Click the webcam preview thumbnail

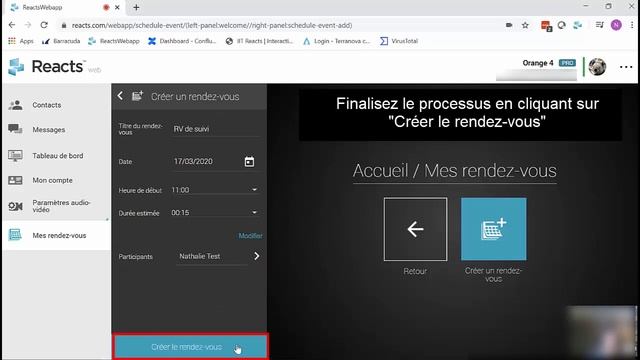point(602,332)
